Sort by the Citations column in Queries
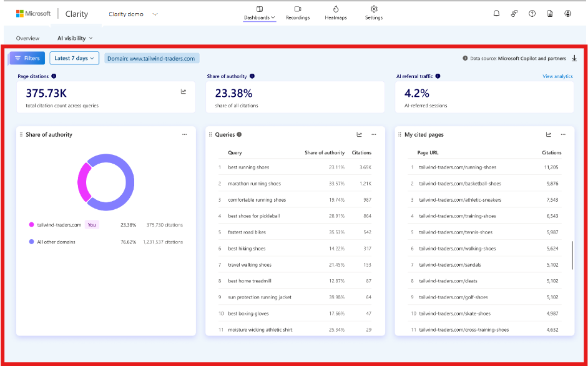Image resolution: width=588 pixels, height=366 pixels. 361,153
